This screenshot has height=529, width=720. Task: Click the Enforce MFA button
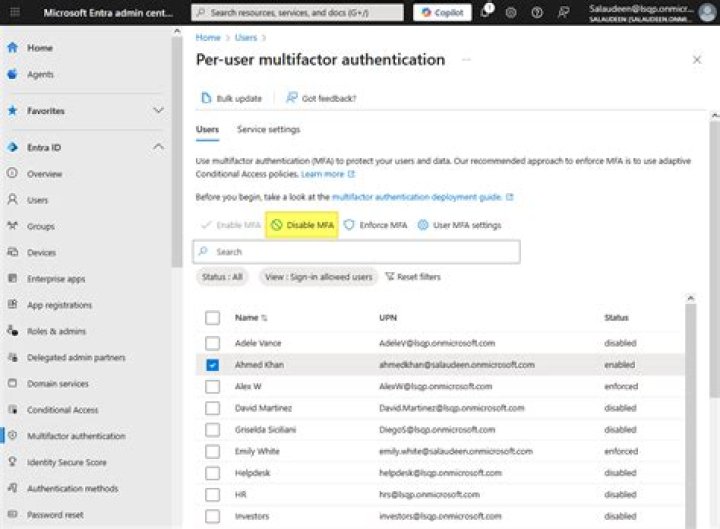pos(375,225)
